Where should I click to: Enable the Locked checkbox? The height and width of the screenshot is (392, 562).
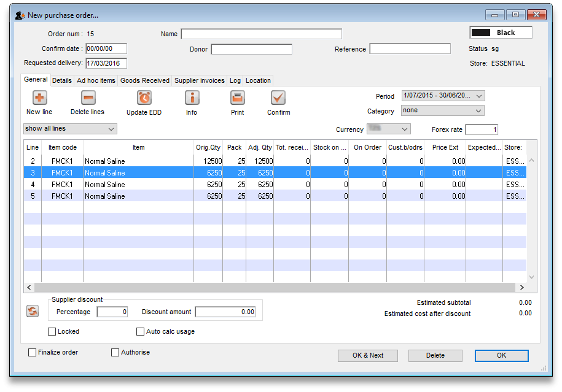(x=52, y=332)
